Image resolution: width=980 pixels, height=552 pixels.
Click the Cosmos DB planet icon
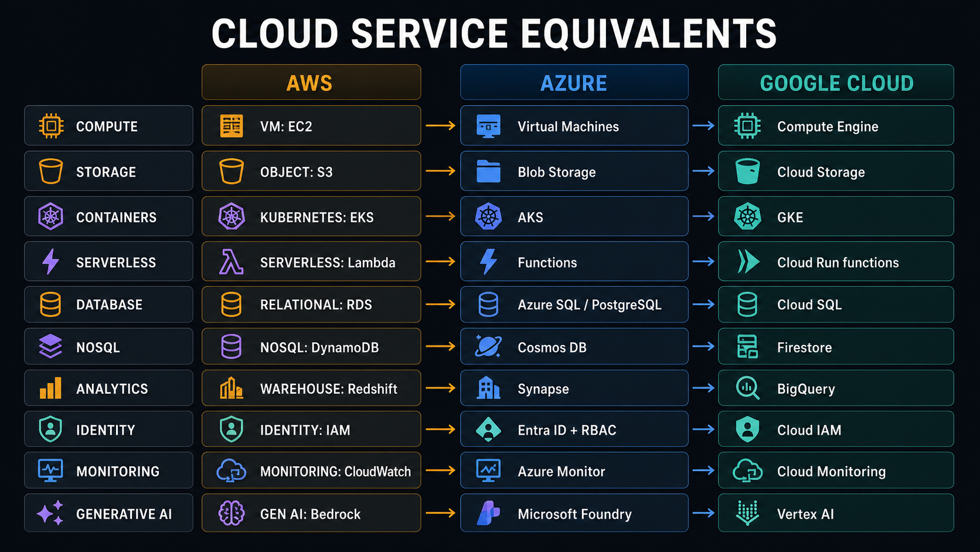[x=488, y=346]
